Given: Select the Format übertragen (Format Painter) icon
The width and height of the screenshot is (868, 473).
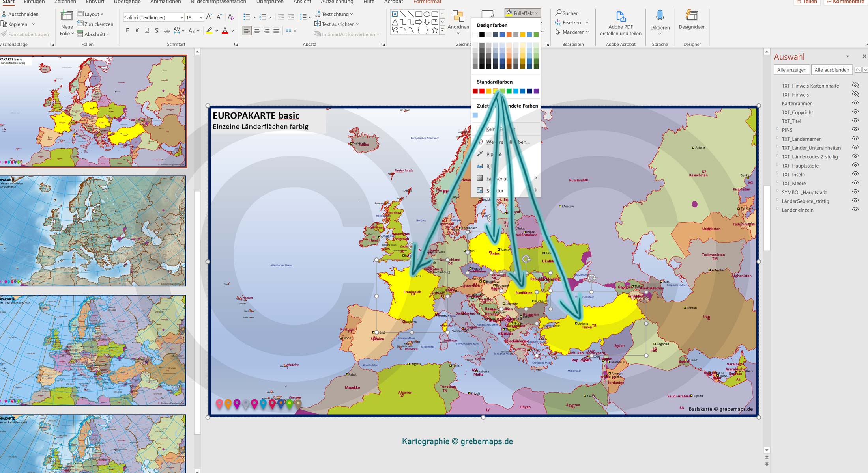Looking at the screenshot, I should 5,34.
